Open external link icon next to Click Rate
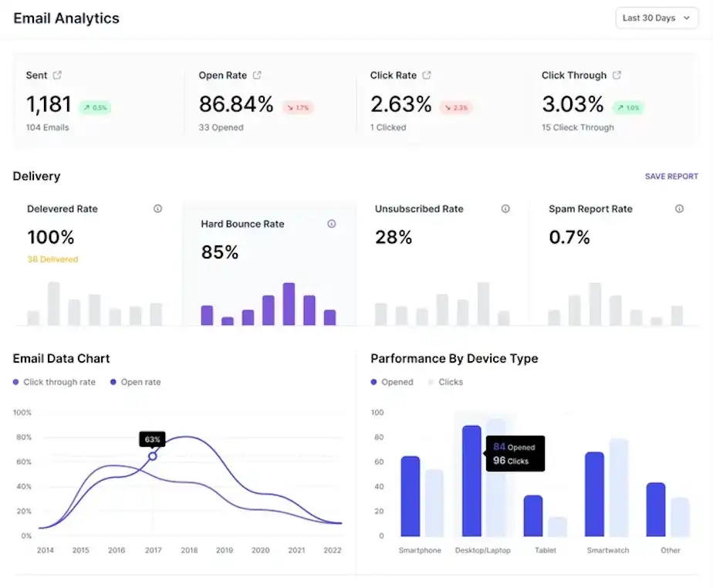The width and height of the screenshot is (713, 588). click(427, 75)
